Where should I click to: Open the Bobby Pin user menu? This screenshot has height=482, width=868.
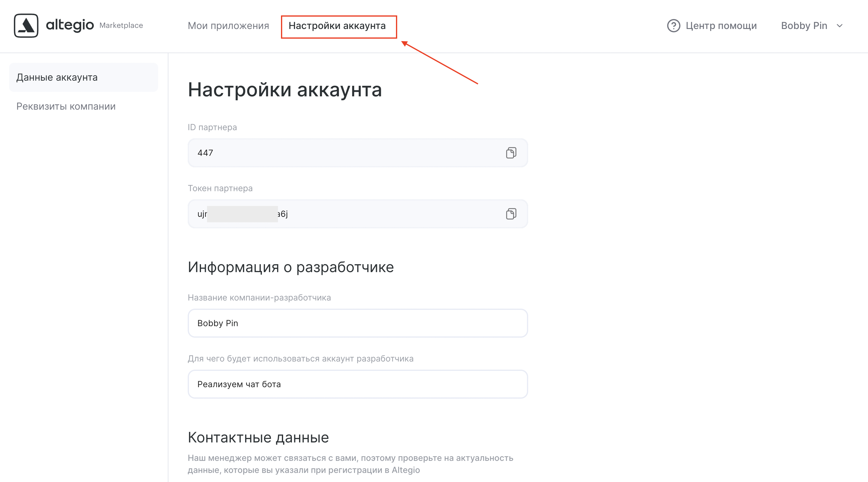pyautogui.click(x=804, y=26)
